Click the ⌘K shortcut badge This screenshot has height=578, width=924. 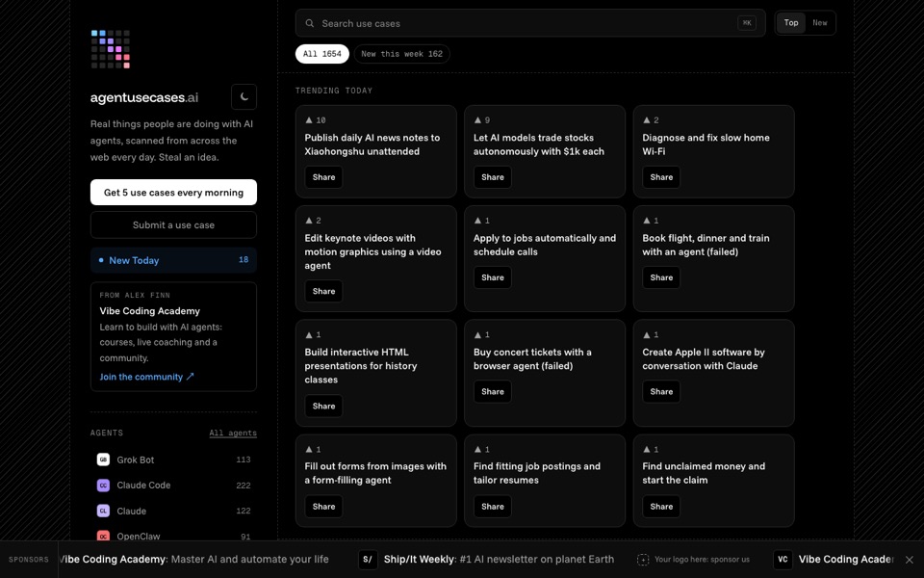tap(747, 23)
